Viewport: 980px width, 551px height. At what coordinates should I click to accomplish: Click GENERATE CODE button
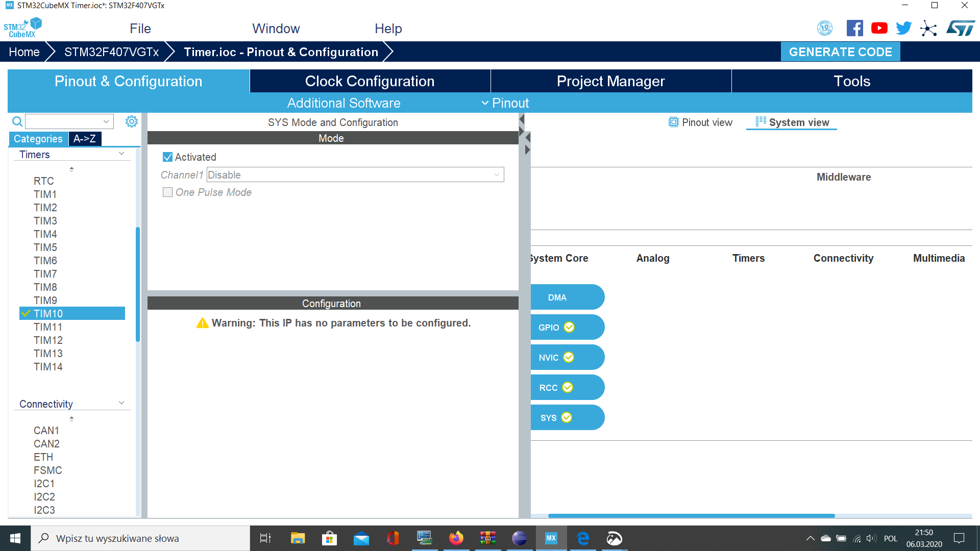(x=840, y=52)
